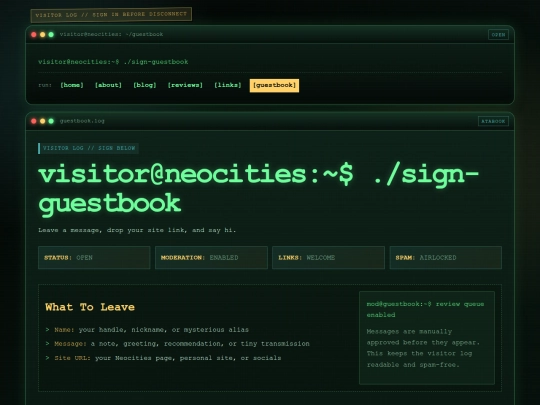Click the 'mod@guestbook:~$ review queue enabled' line
540x405 pixels.
coord(425,309)
